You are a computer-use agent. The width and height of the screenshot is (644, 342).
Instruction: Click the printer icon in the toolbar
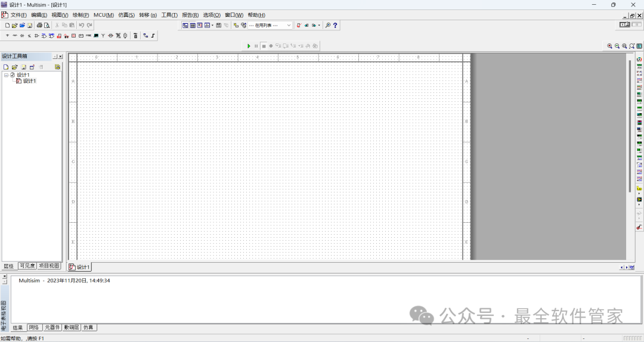tap(39, 26)
